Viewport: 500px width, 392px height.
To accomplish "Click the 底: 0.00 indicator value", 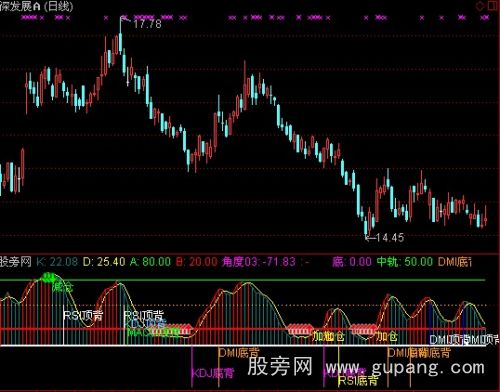I will [352, 262].
